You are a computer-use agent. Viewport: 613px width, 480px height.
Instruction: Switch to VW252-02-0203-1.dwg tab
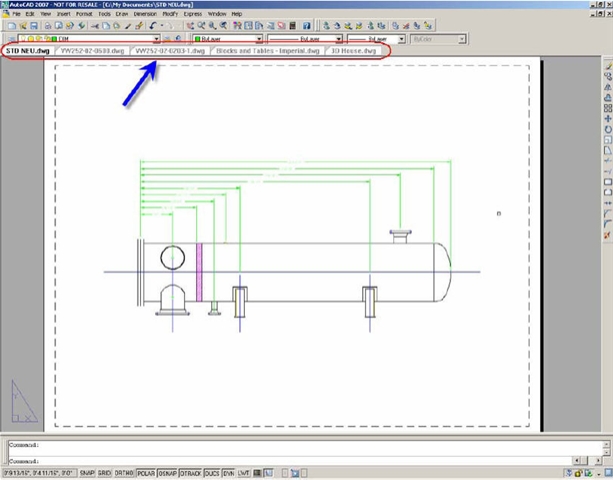(170, 51)
